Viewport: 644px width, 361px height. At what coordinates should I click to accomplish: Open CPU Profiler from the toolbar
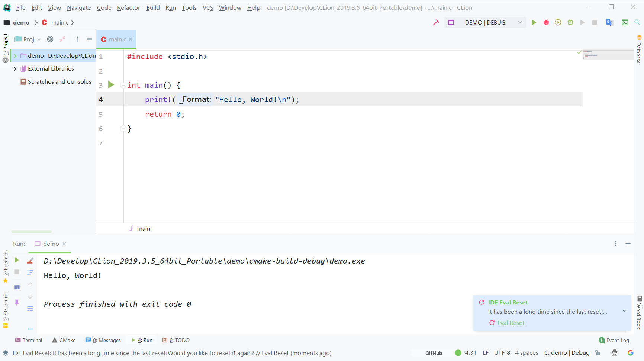(x=570, y=22)
